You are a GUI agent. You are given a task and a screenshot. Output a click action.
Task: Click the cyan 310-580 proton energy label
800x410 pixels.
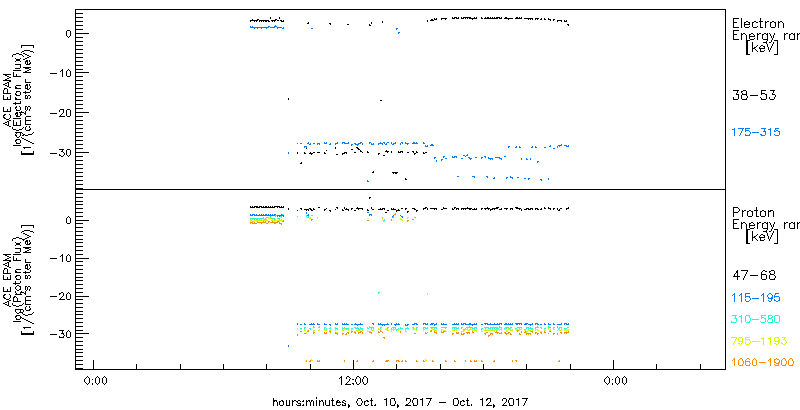point(756,319)
